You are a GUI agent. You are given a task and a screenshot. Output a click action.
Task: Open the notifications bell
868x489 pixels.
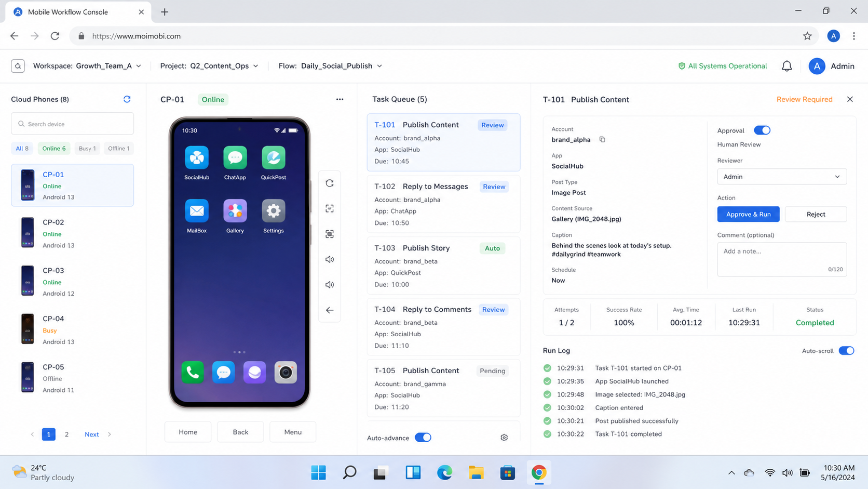pyautogui.click(x=787, y=66)
